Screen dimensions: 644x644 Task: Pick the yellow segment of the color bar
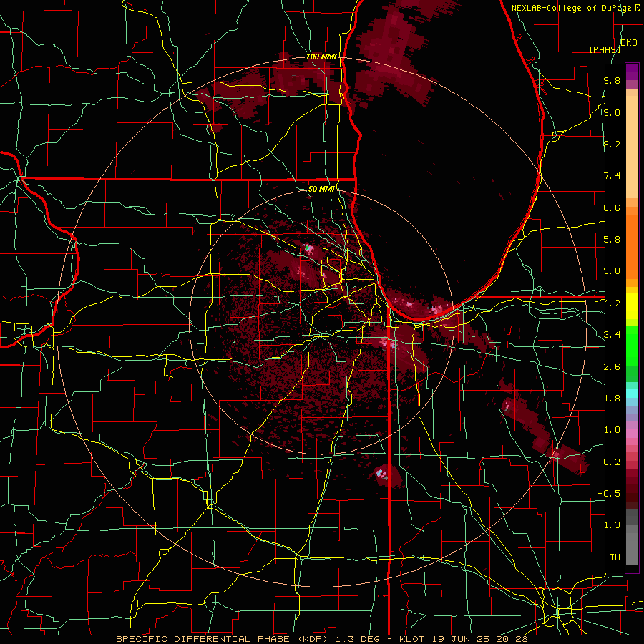pyautogui.click(x=632, y=307)
